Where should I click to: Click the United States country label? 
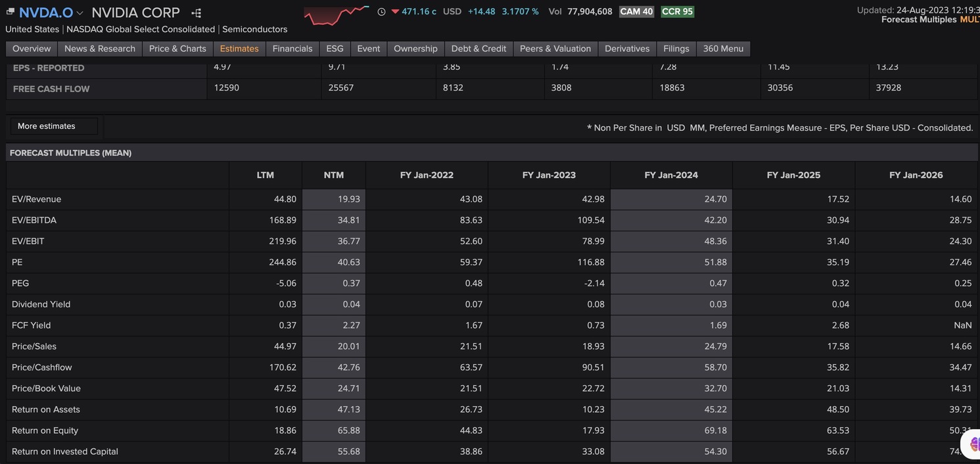point(32,29)
